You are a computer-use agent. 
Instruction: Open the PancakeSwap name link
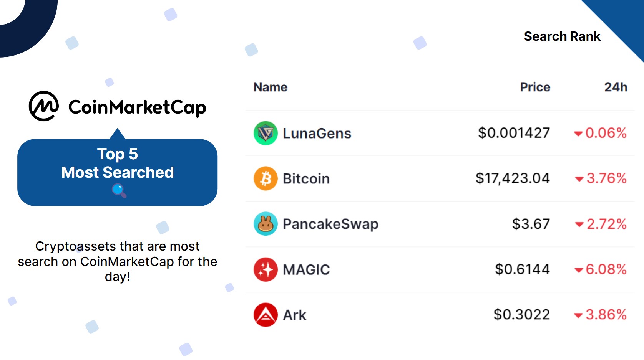[x=331, y=224]
